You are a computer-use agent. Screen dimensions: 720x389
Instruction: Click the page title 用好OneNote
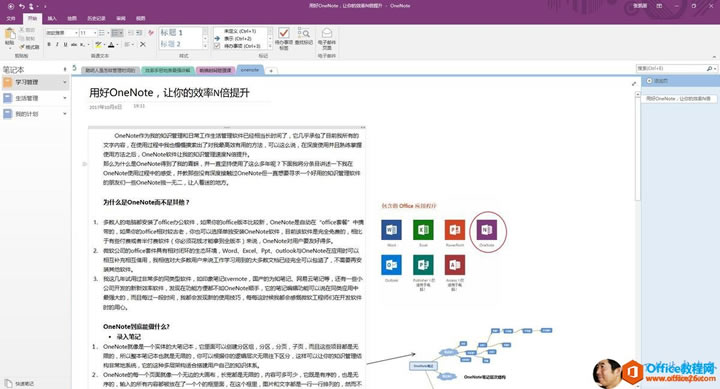pos(169,93)
